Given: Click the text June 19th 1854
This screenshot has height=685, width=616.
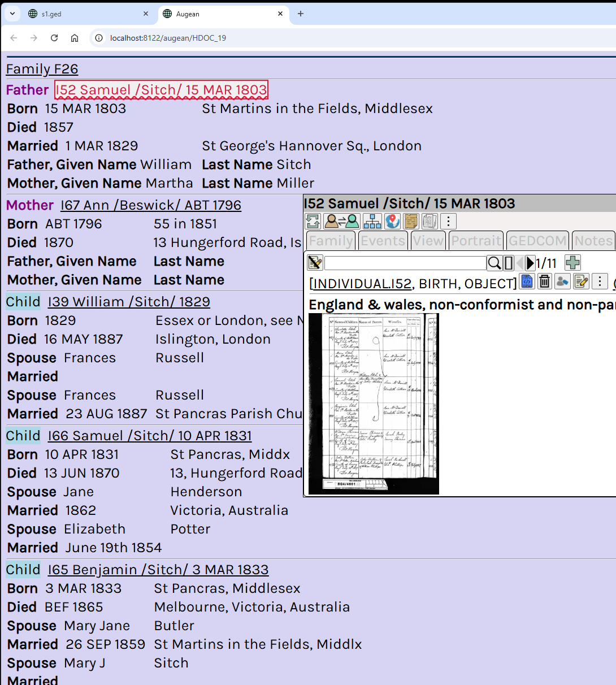Looking at the screenshot, I should (x=114, y=548).
